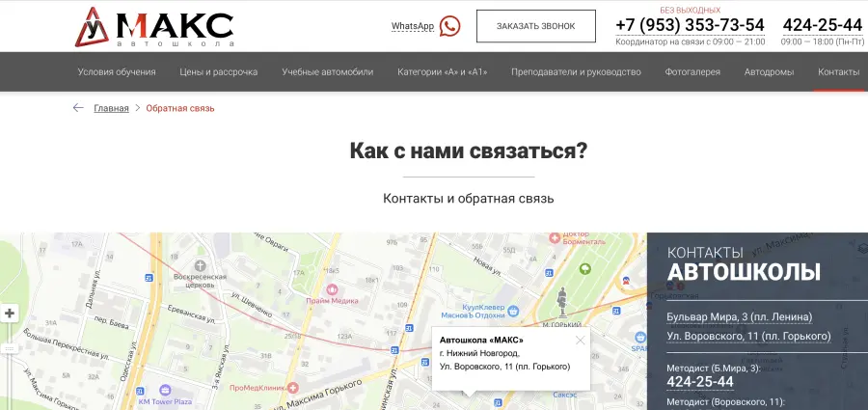Click the MAKC autoschool logo

154,27
